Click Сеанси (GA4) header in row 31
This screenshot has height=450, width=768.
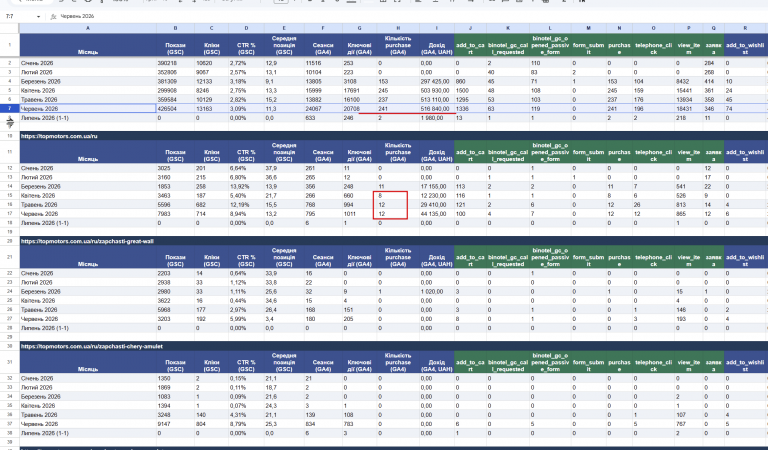(323, 362)
